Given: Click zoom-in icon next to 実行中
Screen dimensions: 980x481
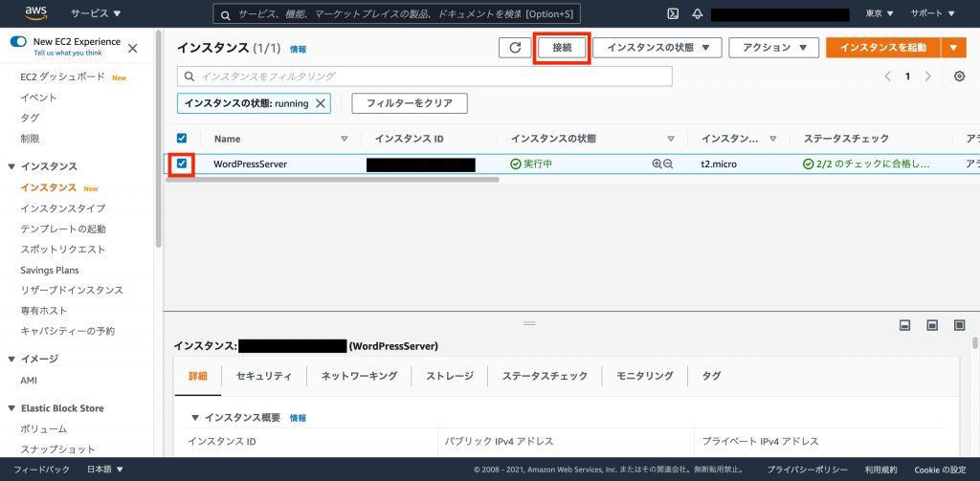Looking at the screenshot, I should pyautogui.click(x=657, y=164).
